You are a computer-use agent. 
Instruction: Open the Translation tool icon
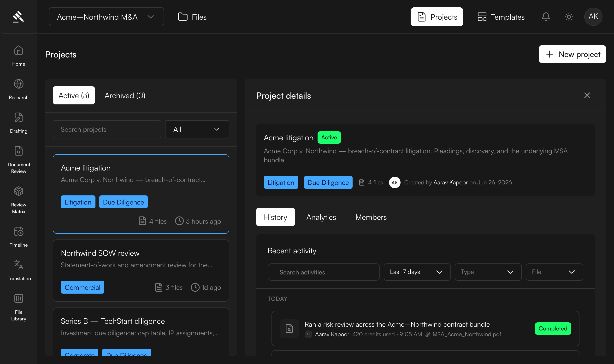tap(19, 265)
